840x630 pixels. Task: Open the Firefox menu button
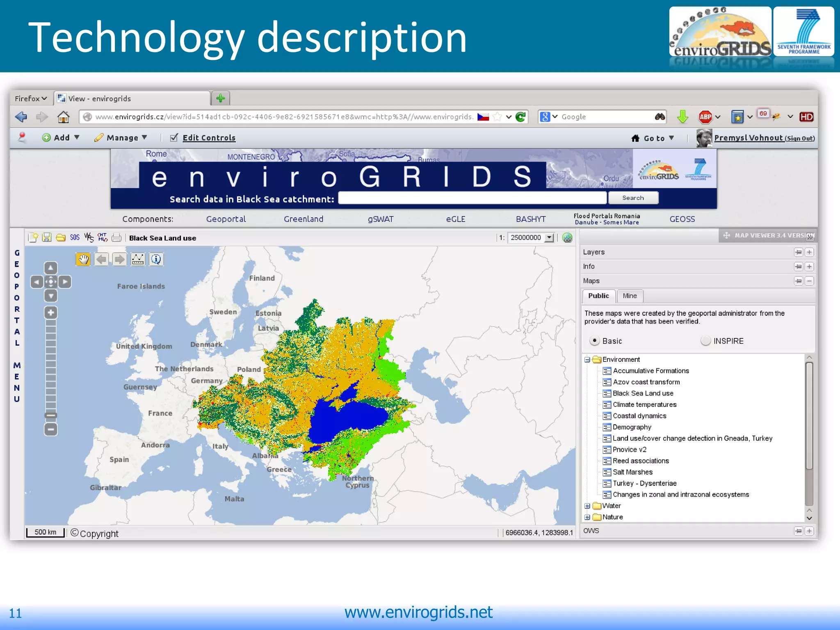pos(31,98)
